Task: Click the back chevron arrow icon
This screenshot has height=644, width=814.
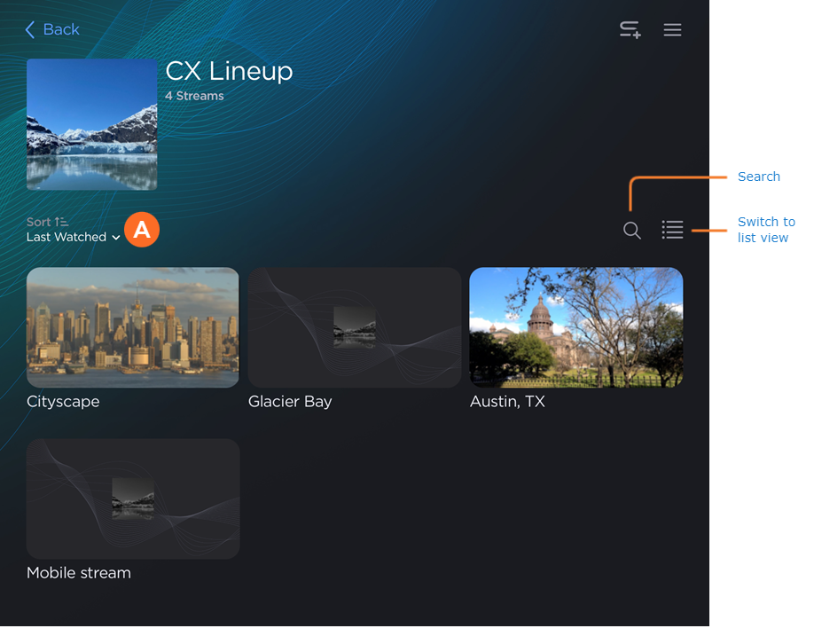Action: coord(30,30)
